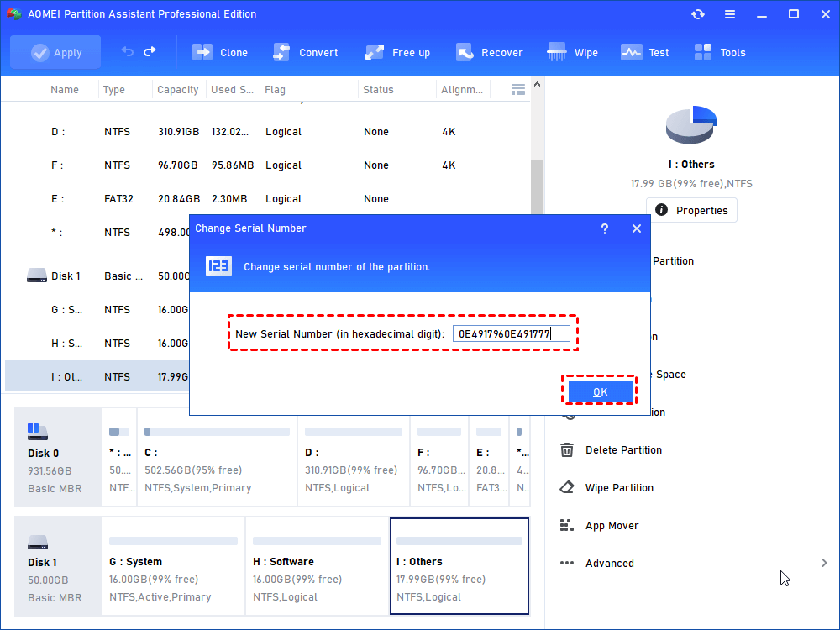Click the Delete Partition trash icon
Image resolution: width=840 pixels, height=630 pixels.
tap(567, 449)
